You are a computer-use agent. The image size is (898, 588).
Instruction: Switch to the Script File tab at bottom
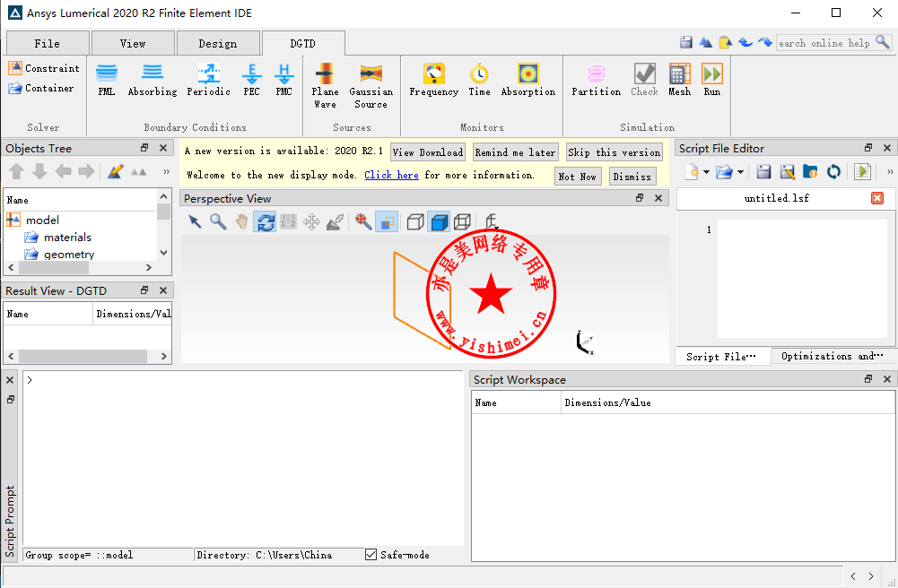[x=722, y=357]
